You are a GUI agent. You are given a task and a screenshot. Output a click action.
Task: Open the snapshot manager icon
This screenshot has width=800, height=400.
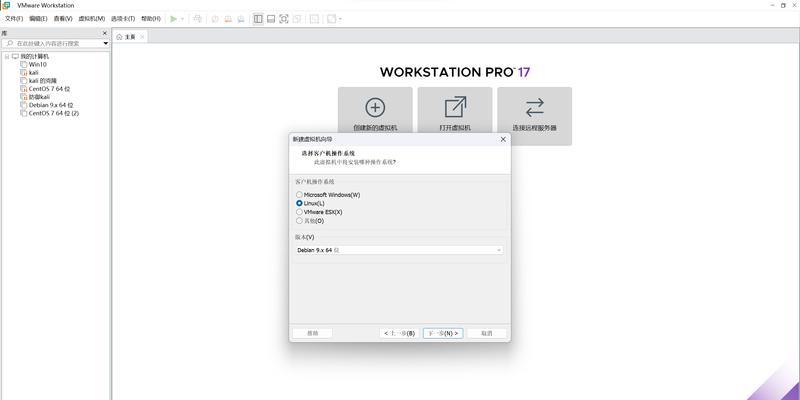[241, 19]
